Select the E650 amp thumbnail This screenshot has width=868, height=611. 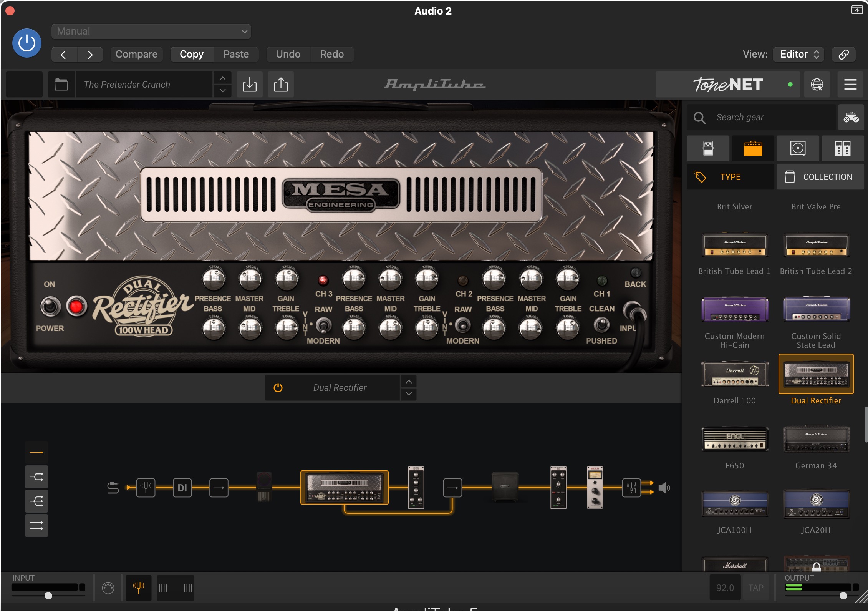click(734, 438)
